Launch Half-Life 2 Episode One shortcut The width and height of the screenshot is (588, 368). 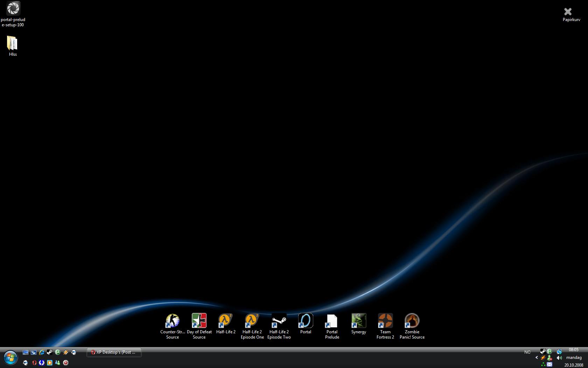pos(252,326)
